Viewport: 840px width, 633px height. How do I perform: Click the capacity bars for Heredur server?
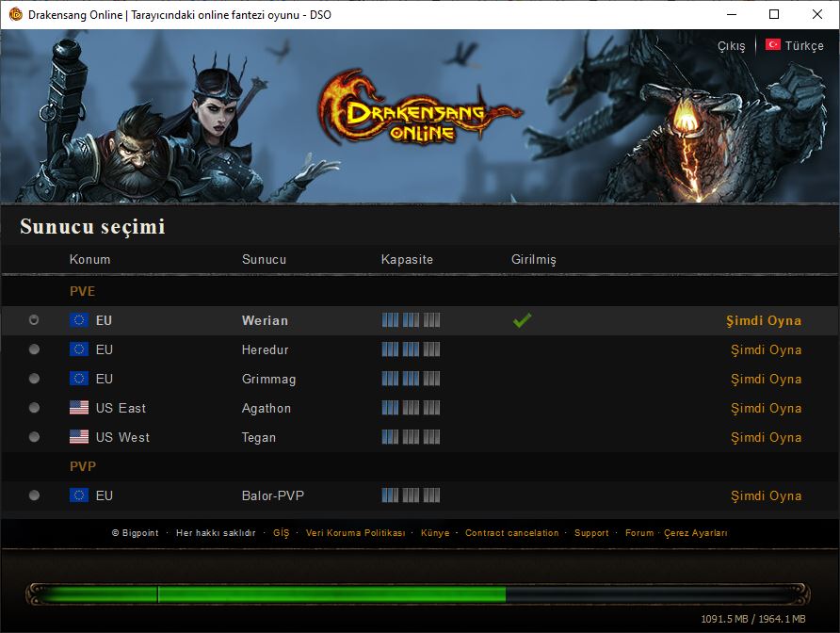point(411,349)
